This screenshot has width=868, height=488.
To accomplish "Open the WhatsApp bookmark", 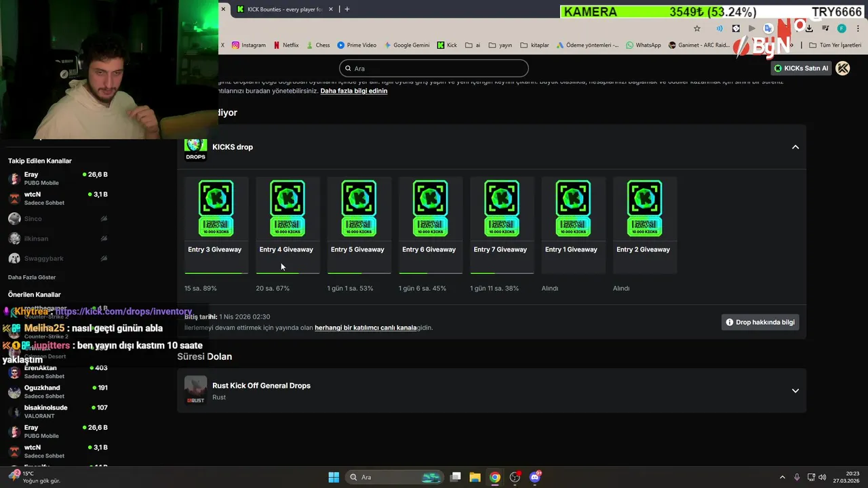I will (x=643, y=45).
